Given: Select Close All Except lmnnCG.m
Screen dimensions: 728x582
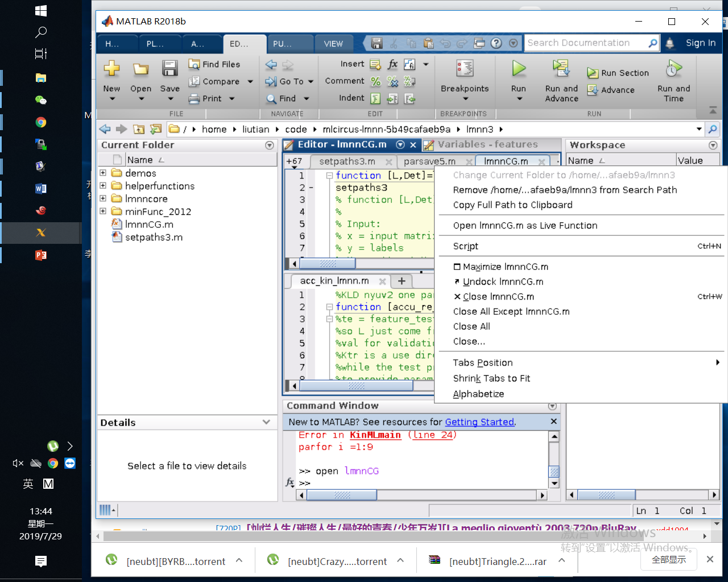Looking at the screenshot, I should coord(511,311).
